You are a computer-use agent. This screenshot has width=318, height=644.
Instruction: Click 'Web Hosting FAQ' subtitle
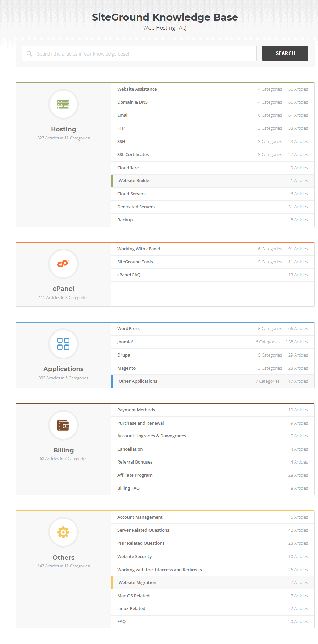(x=165, y=28)
